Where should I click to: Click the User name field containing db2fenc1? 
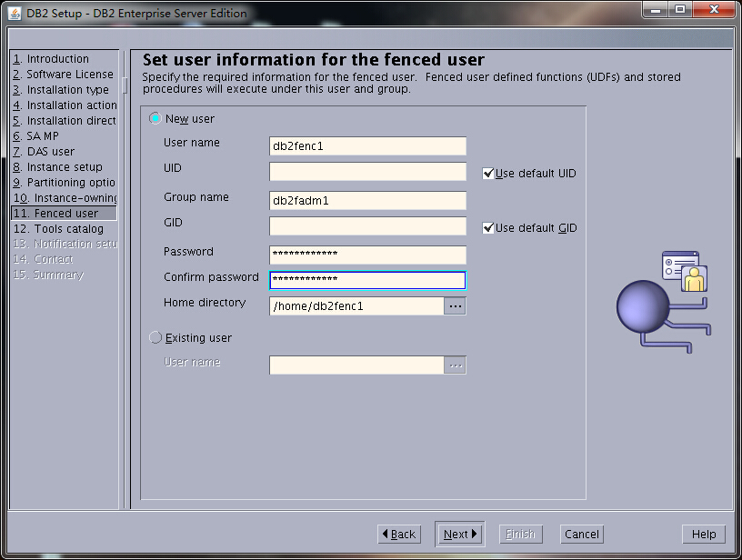point(367,146)
